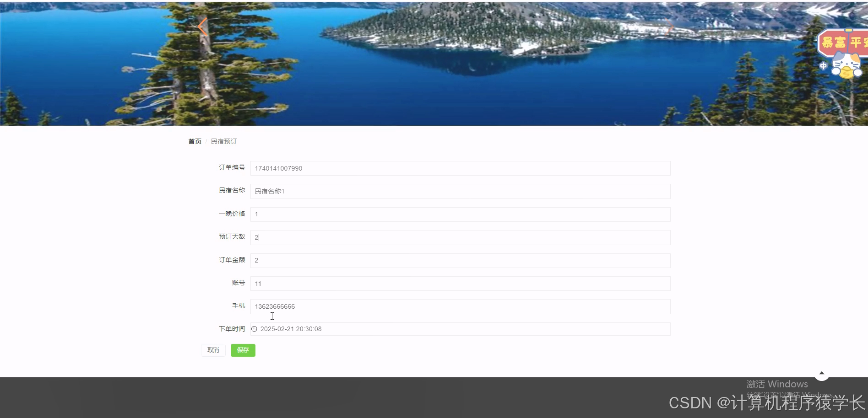The width and height of the screenshot is (868, 418).
Task: Click the 订单编号 input field
Action: (460, 168)
